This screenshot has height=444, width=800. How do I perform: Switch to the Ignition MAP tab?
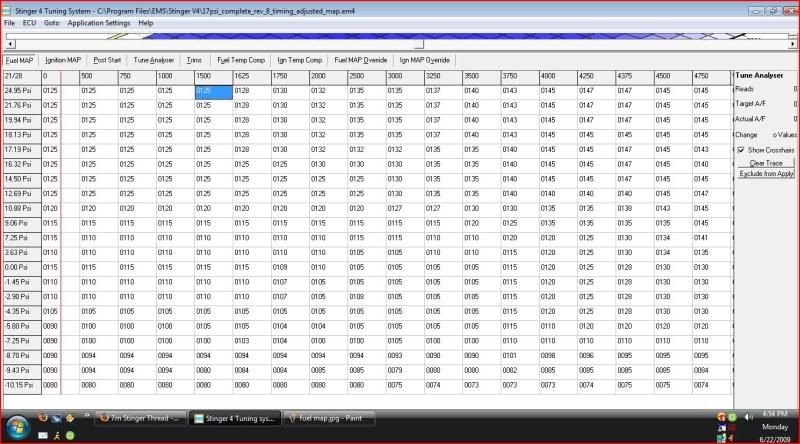pos(63,60)
